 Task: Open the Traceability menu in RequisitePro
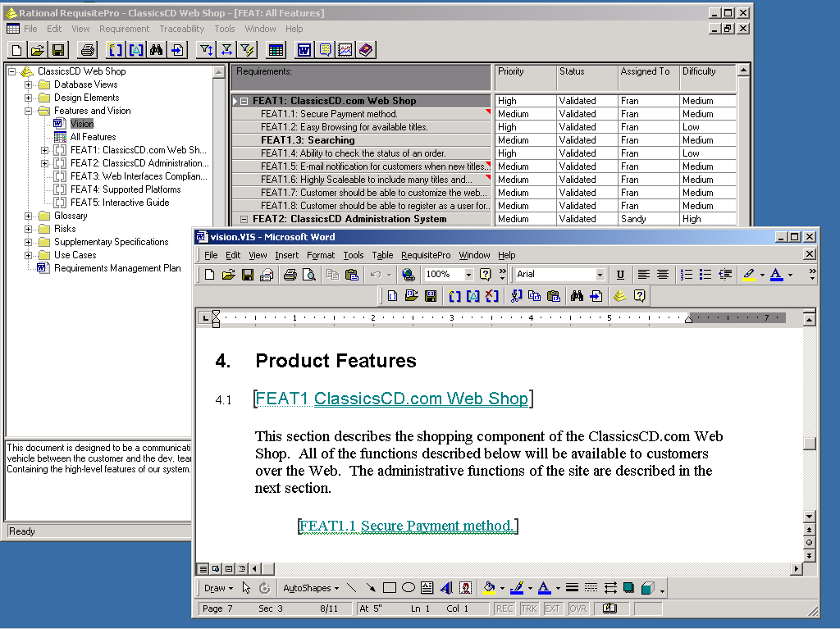click(x=181, y=29)
